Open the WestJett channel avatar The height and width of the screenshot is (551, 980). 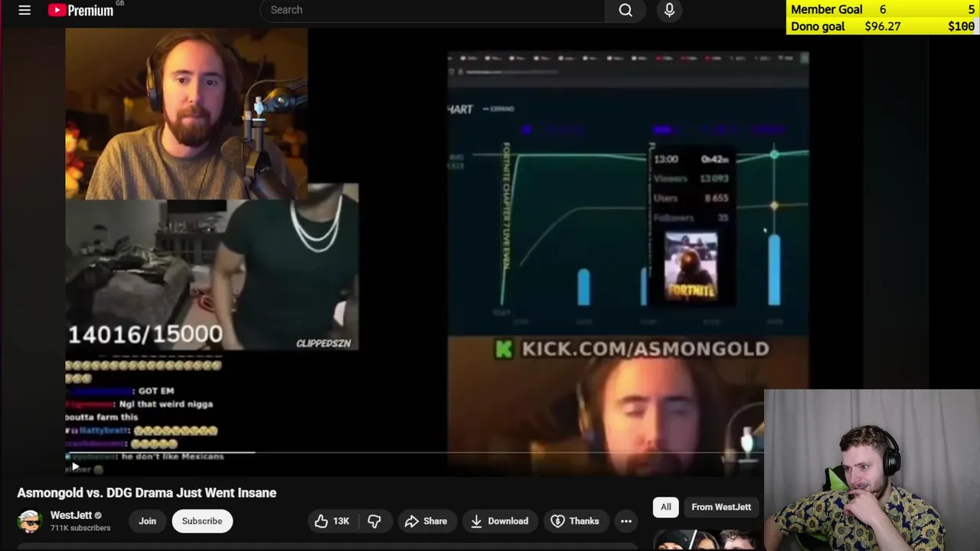[x=30, y=521]
